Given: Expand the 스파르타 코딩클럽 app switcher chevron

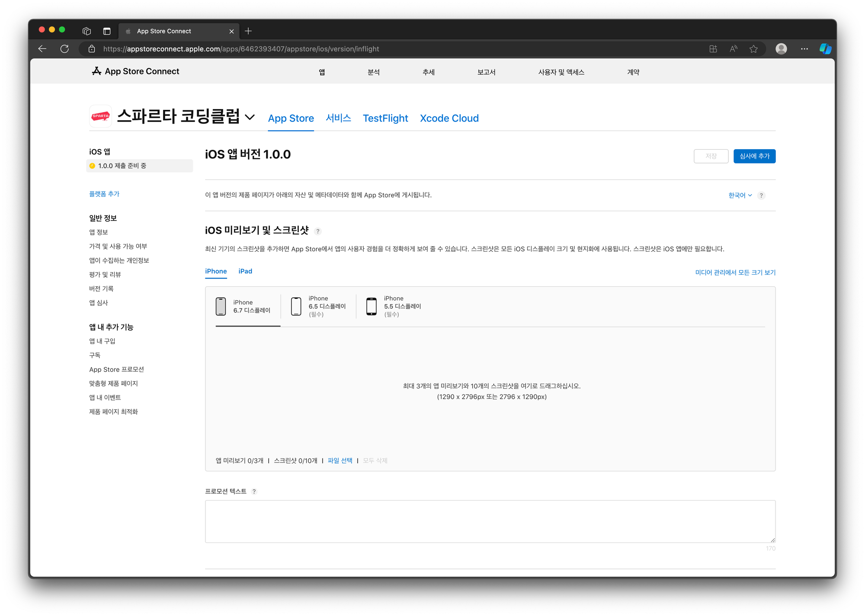Looking at the screenshot, I should pos(250,117).
